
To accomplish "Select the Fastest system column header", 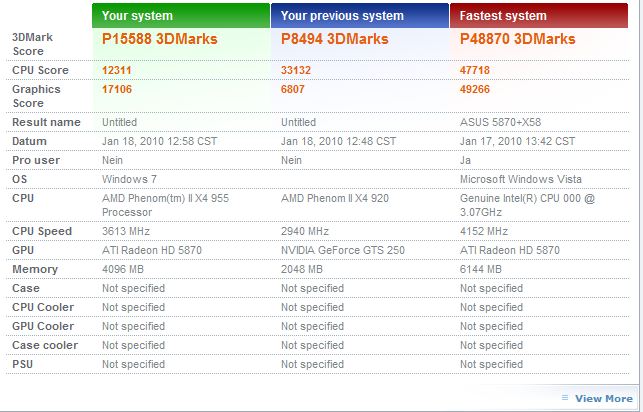I will click(x=539, y=16).
